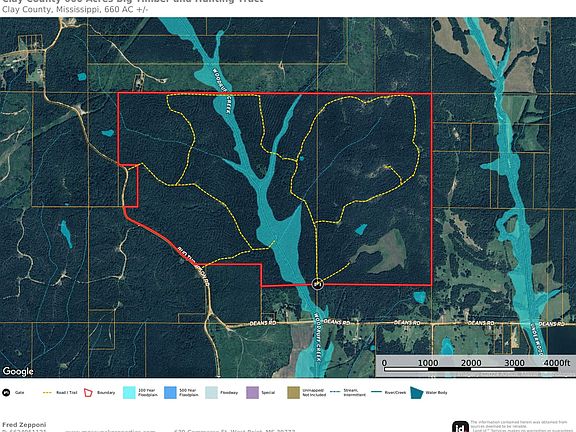576x432 pixels.
Task: Click the Fred Zepponi contact name
Action: (24, 425)
